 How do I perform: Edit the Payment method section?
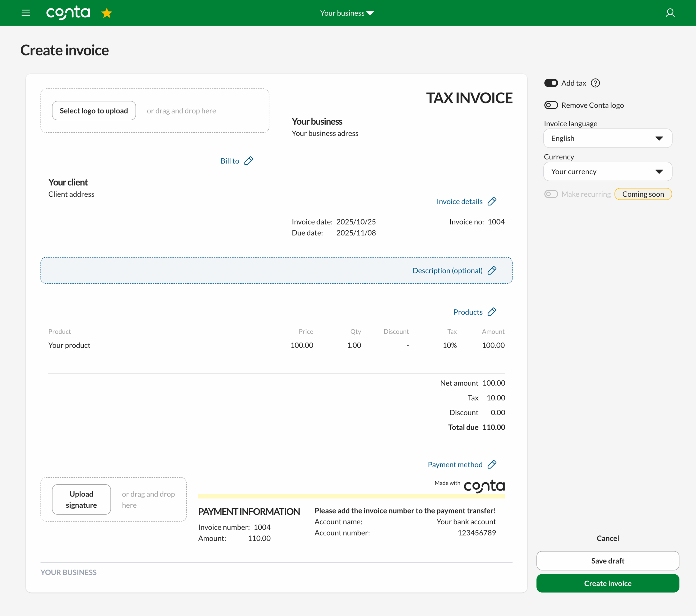tap(492, 464)
